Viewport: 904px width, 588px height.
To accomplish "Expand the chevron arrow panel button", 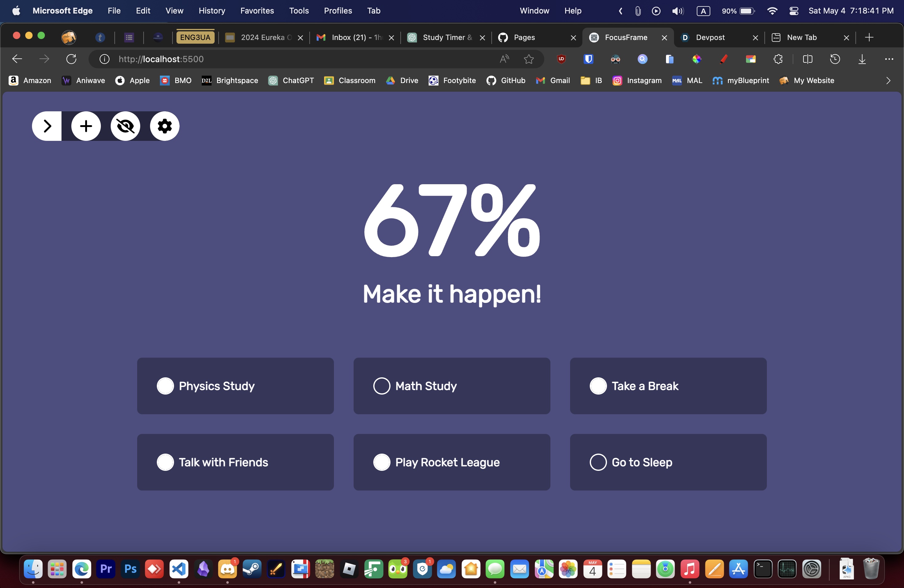I will click(x=47, y=126).
